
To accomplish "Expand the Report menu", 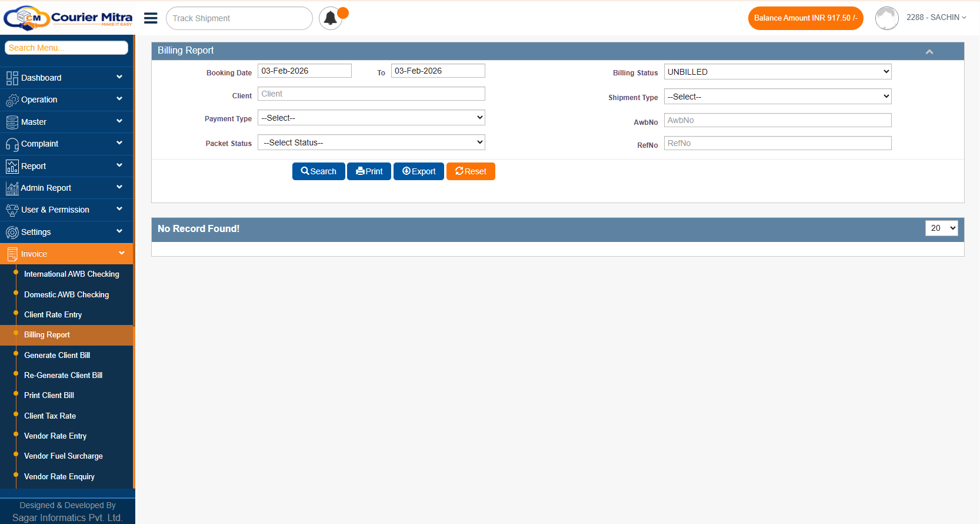I will click(119, 165).
